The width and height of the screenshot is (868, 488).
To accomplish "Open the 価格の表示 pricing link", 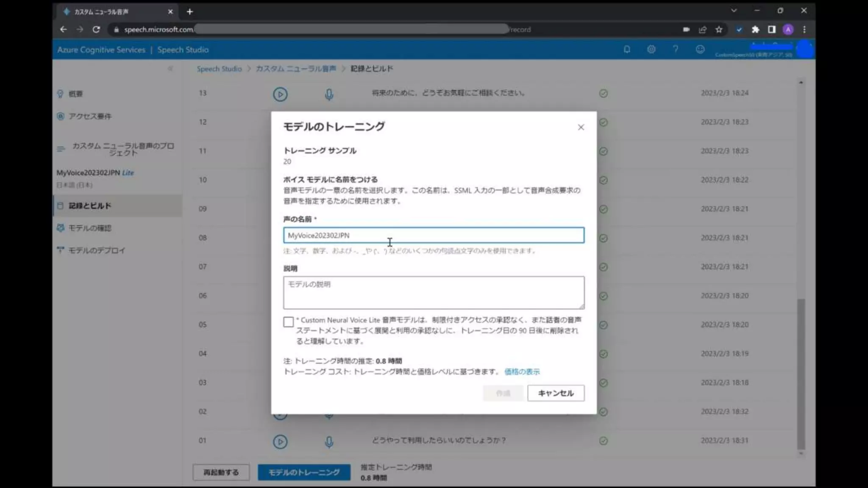I will pos(522,372).
